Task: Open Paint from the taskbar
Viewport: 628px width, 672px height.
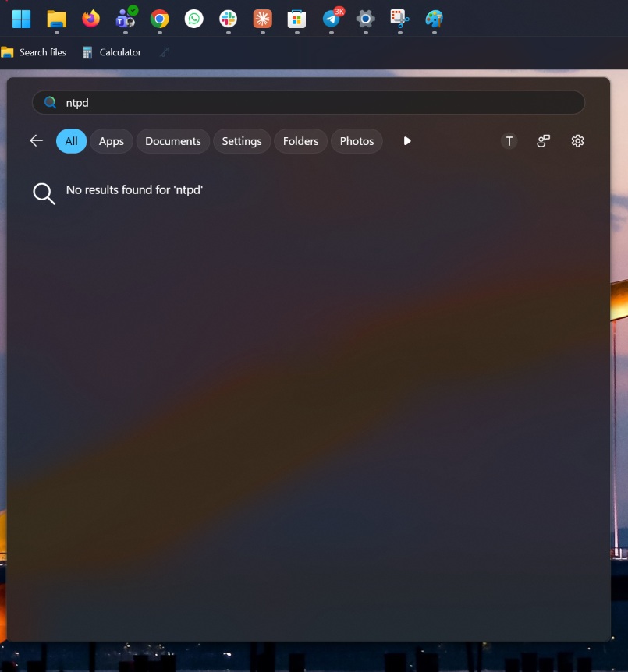Action: 434,19
